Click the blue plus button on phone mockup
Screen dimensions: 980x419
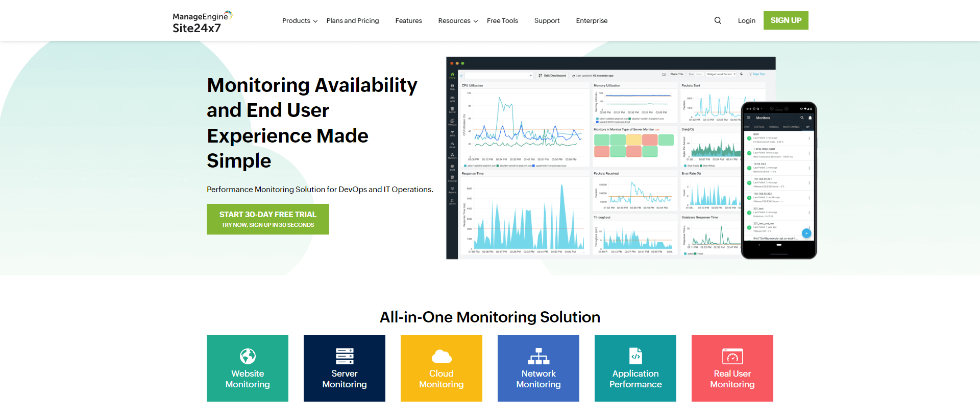point(806,233)
